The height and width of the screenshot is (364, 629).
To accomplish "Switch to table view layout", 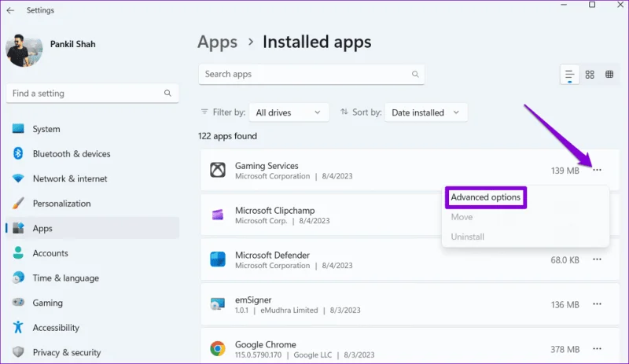I will tap(609, 74).
